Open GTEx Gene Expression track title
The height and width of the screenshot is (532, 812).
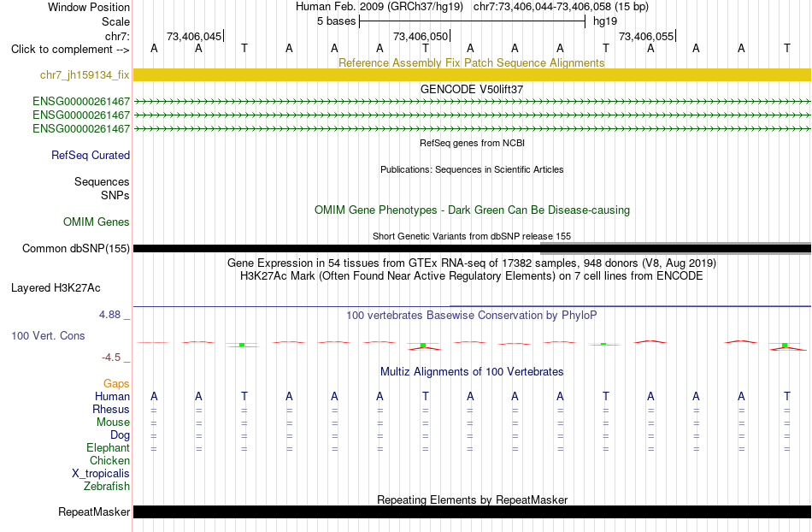472,263
